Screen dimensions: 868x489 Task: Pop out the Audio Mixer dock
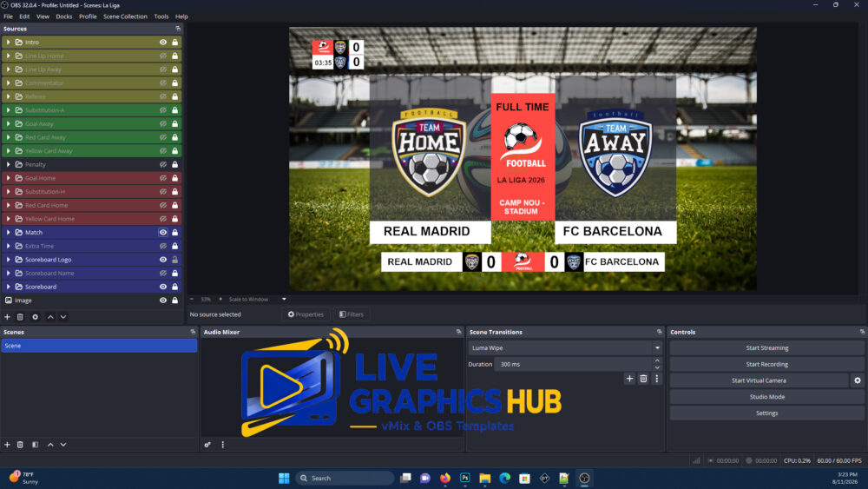(458, 332)
